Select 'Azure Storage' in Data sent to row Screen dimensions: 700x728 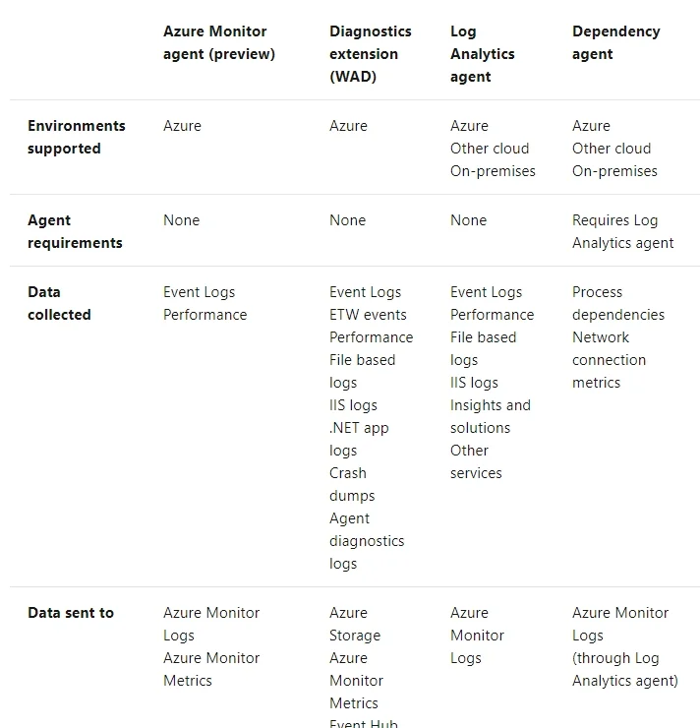click(x=355, y=624)
